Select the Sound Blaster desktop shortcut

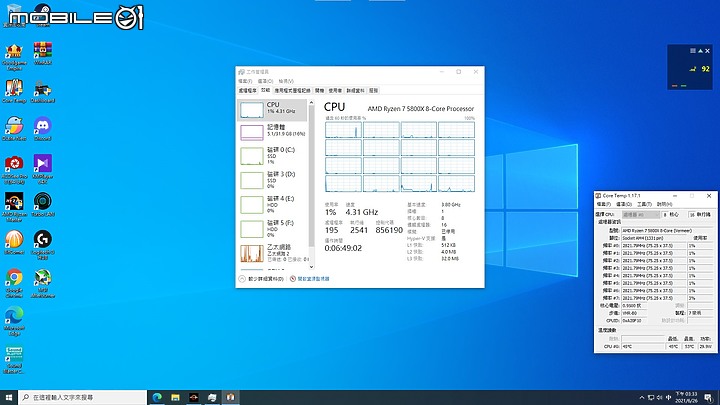point(14,360)
